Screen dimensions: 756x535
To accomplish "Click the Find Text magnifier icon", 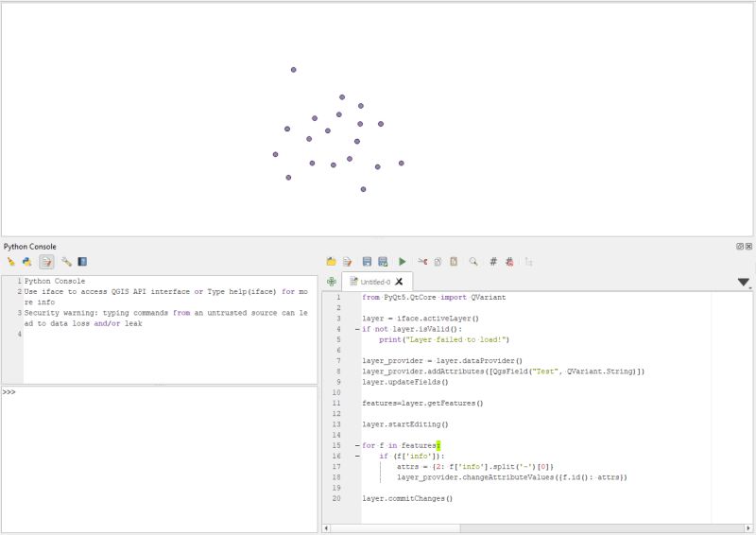I will pyautogui.click(x=473, y=262).
